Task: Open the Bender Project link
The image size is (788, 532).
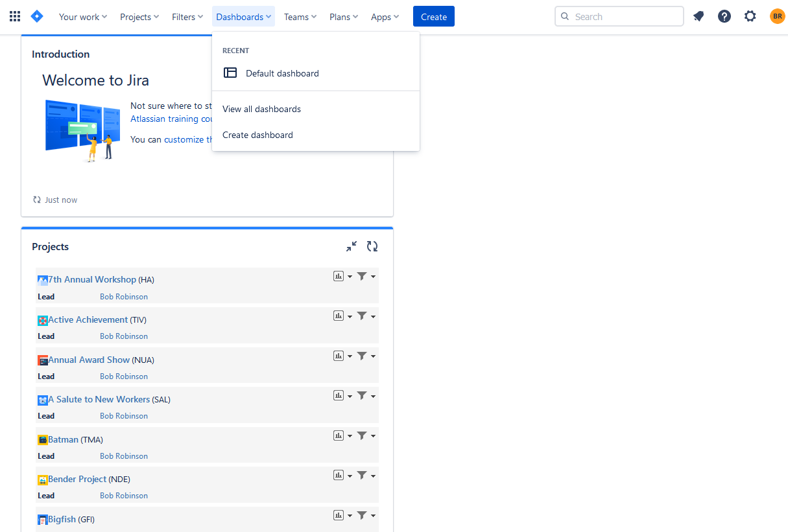Action: pos(77,479)
